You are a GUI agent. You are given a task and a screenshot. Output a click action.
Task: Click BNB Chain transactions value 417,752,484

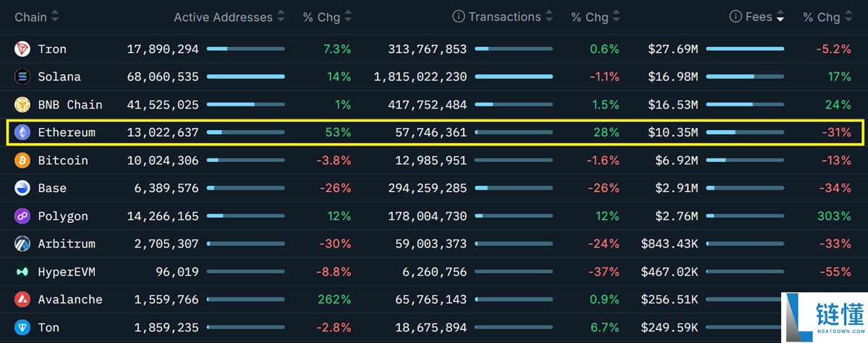pyautogui.click(x=427, y=105)
